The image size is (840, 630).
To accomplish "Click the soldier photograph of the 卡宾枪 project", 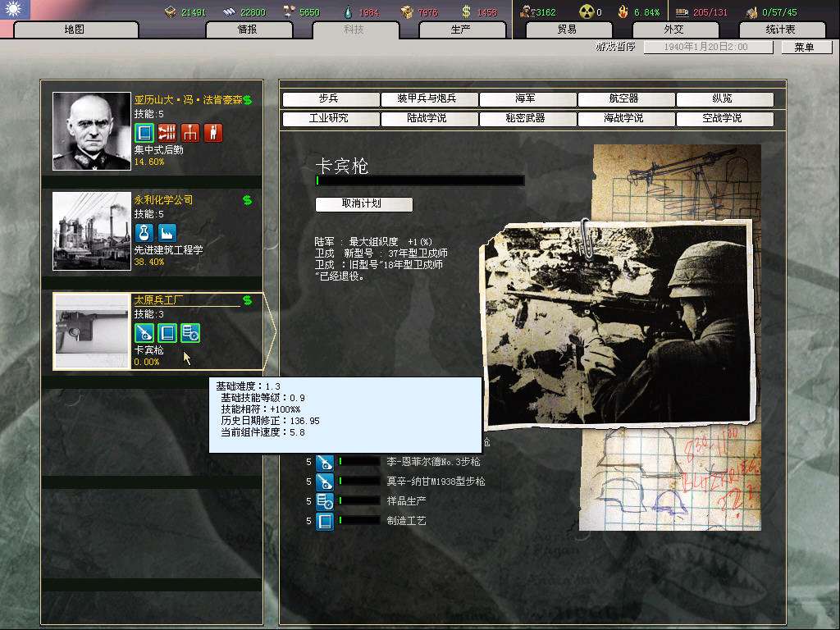I will 619,325.
